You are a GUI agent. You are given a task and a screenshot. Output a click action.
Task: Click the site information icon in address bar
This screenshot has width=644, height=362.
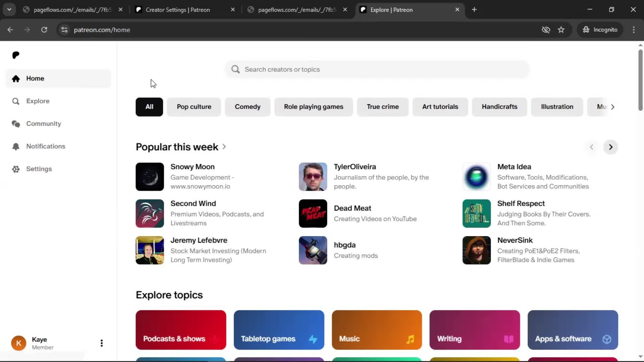coord(64,30)
